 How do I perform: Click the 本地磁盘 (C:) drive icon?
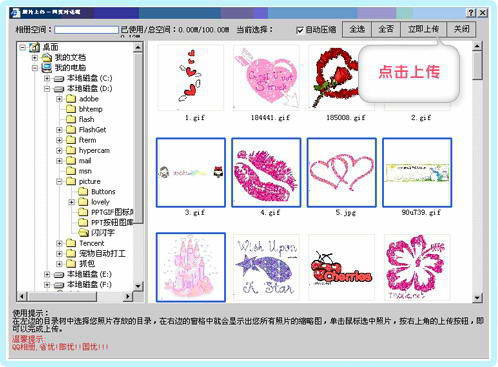[x=59, y=79]
